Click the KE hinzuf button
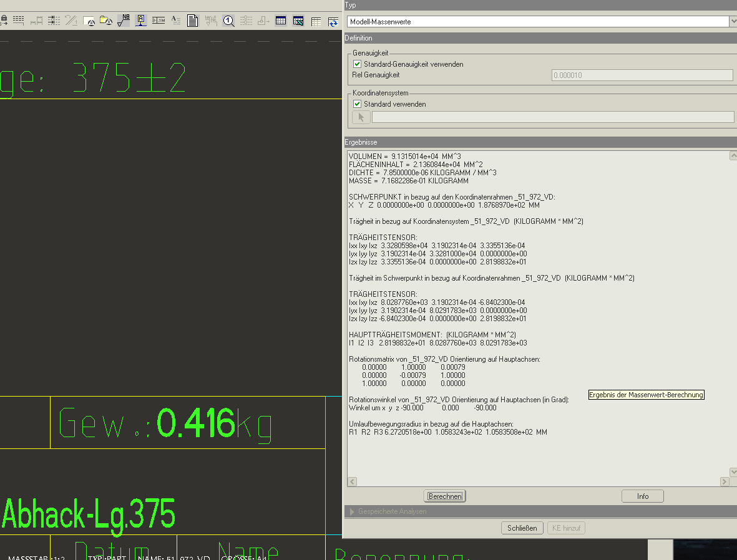 click(566, 528)
